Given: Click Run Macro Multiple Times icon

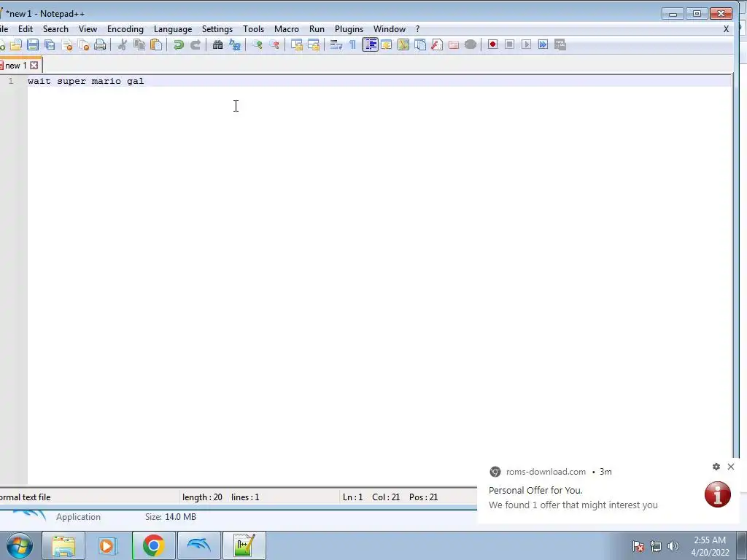Looking at the screenshot, I should 543,44.
